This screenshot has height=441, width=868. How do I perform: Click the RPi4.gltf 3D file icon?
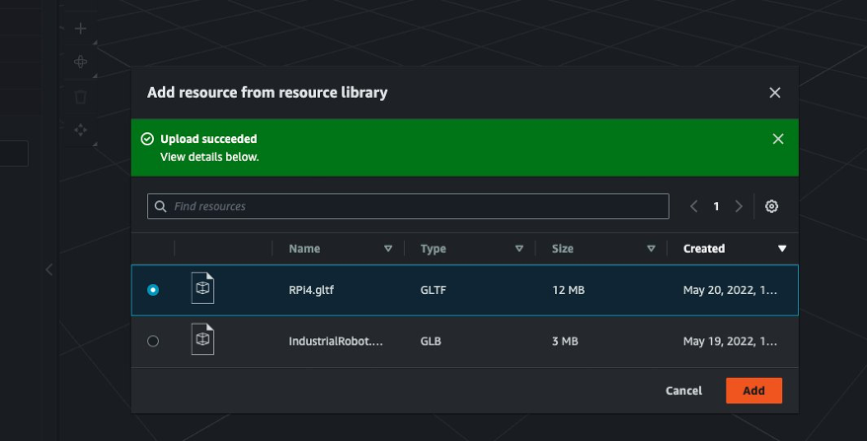(x=202, y=288)
